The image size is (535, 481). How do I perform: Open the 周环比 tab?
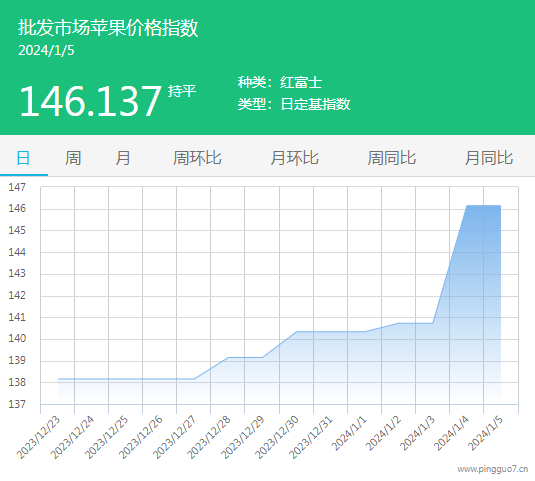pos(197,158)
